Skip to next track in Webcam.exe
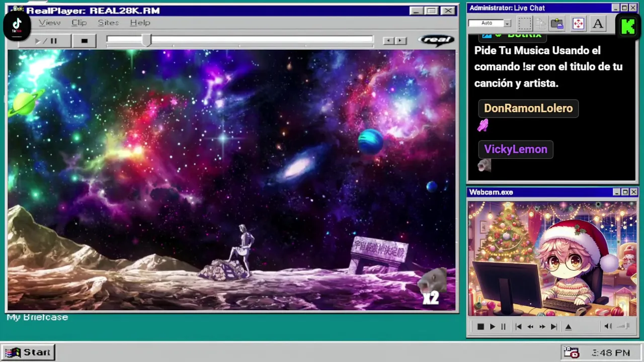The height and width of the screenshot is (362, 644). pos(553,327)
